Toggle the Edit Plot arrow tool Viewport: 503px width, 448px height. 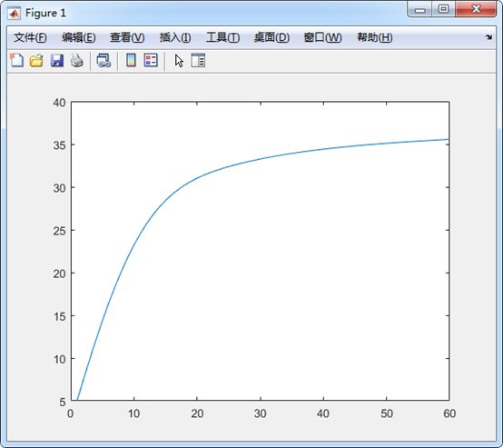[x=179, y=61]
